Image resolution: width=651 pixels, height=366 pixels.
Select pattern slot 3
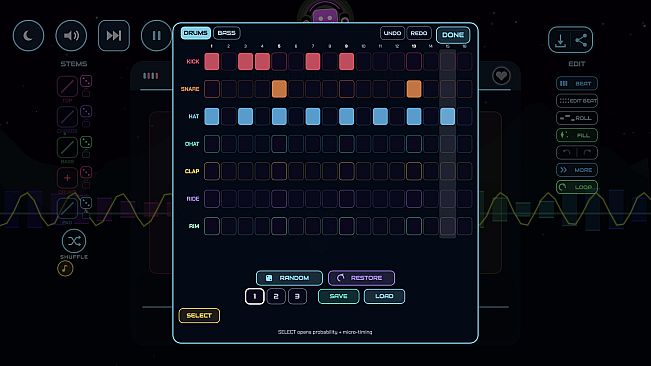tap(297, 296)
